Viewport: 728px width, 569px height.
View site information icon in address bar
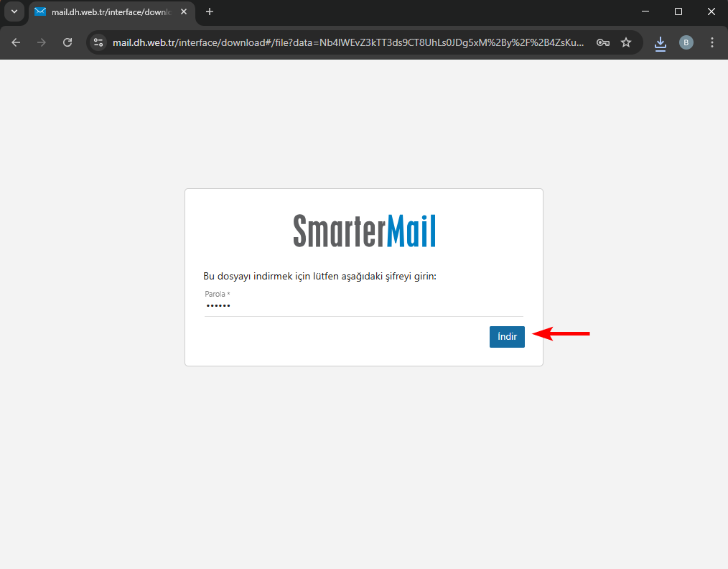tap(99, 42)
